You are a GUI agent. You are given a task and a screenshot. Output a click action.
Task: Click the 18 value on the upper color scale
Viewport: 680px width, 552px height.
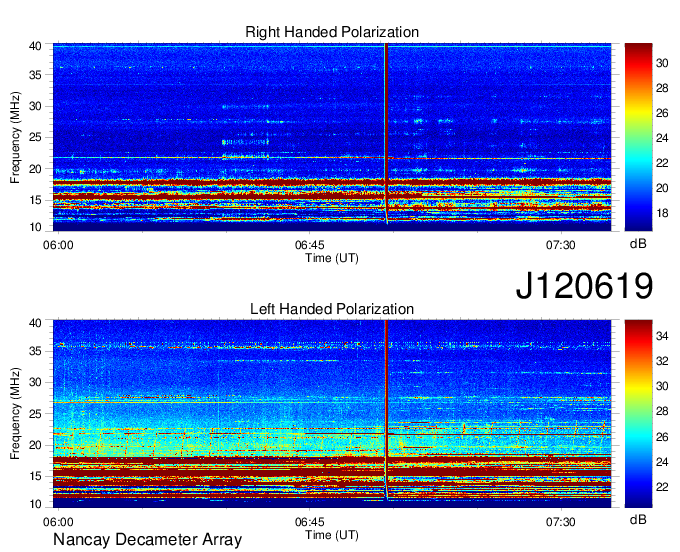click(662, 213)
